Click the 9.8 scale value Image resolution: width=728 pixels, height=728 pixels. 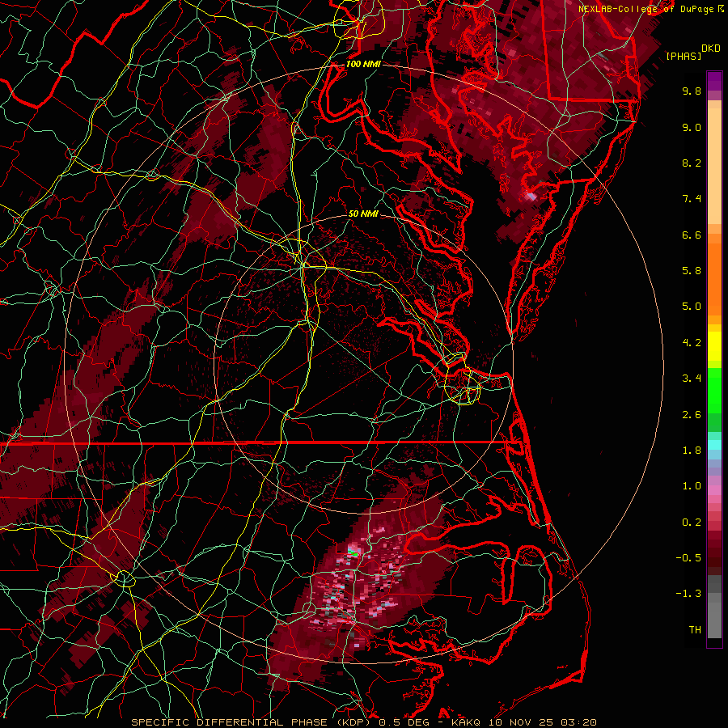[x=692, y=91]
